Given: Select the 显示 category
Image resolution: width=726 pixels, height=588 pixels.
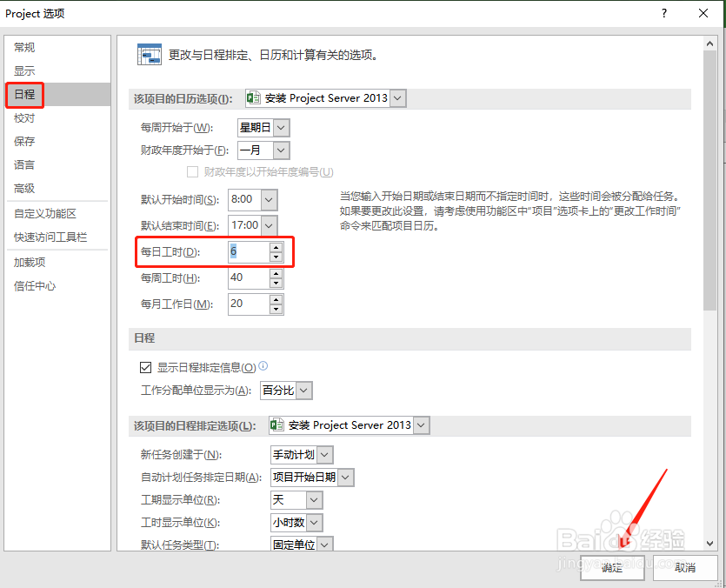Looking at the screenshot, I should pyautogui.click(x=58, y=71).
